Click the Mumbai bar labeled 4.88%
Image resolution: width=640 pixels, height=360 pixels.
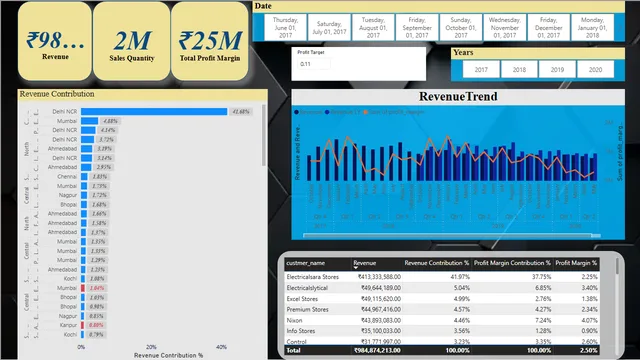[x=89, y=121]
